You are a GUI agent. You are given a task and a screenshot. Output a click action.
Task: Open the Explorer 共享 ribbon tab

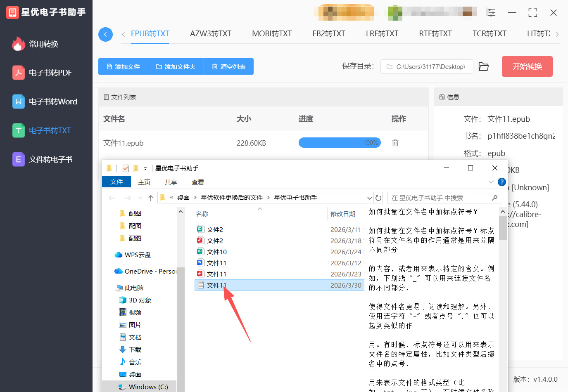click(171, 182)
